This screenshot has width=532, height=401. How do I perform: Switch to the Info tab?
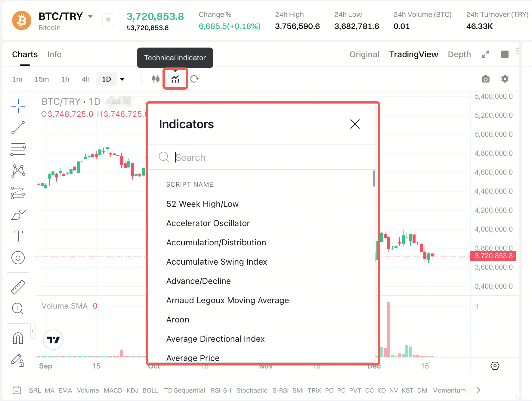[x=54, y=54]
